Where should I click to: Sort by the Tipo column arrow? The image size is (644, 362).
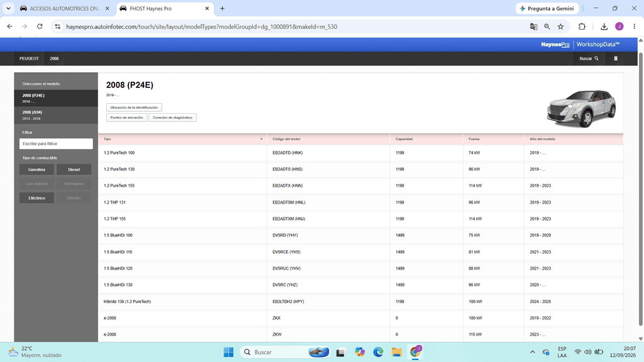[261, 139]
